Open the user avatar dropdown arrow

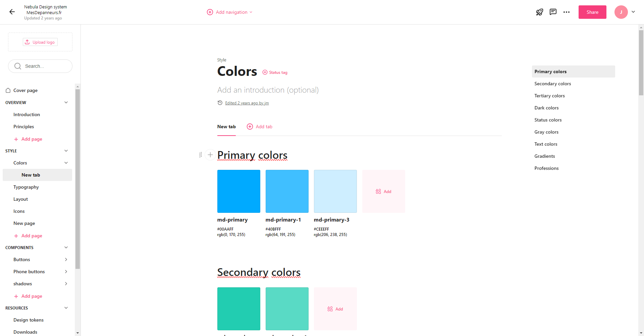(633, 12)
